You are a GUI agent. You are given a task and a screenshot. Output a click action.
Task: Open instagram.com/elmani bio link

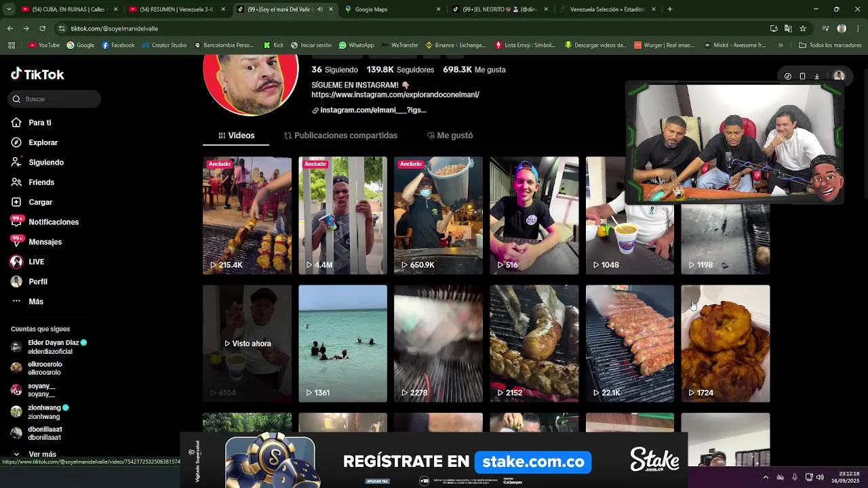click(x=369, y=110)
